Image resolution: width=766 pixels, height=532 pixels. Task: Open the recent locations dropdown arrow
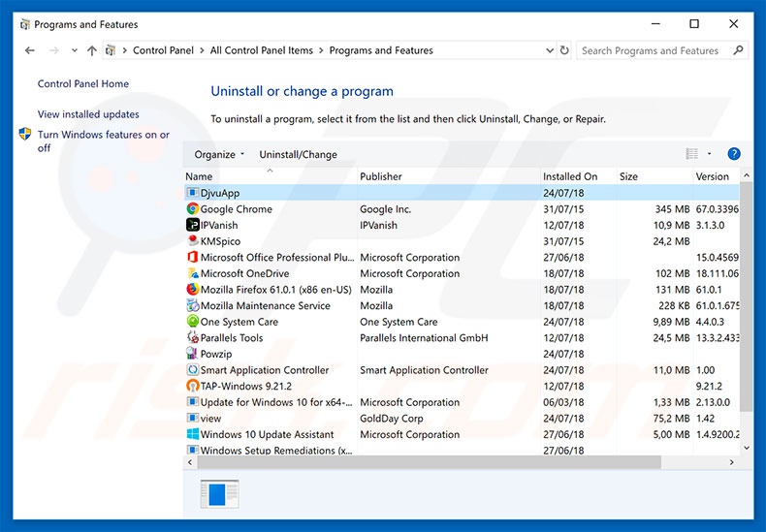(x=75, y=50)
